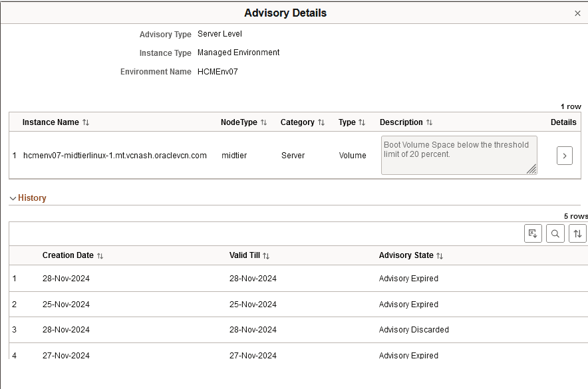Open search in the History grid toolbar
This screenshot has width=588, height=389.
555,233
